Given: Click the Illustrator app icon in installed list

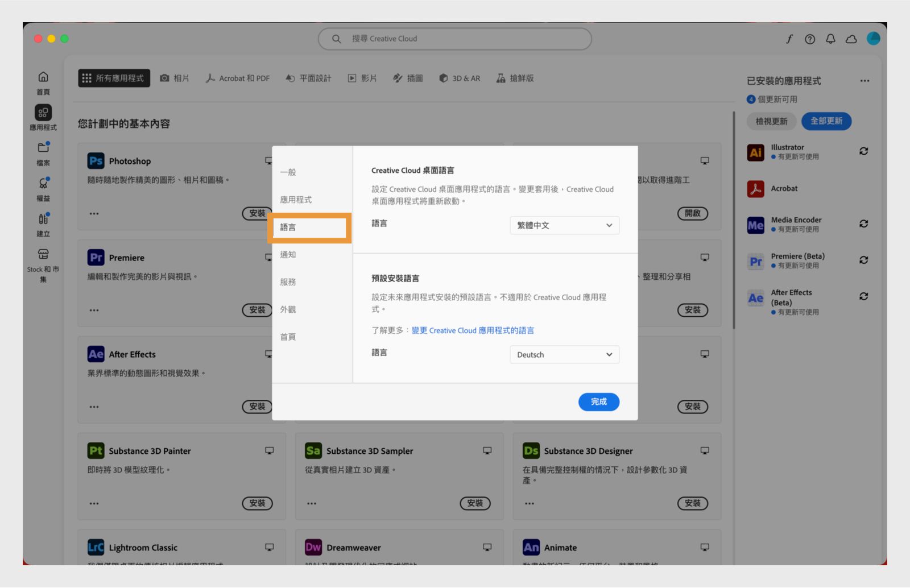Looking at the screenshot, I should coord(755,152).
